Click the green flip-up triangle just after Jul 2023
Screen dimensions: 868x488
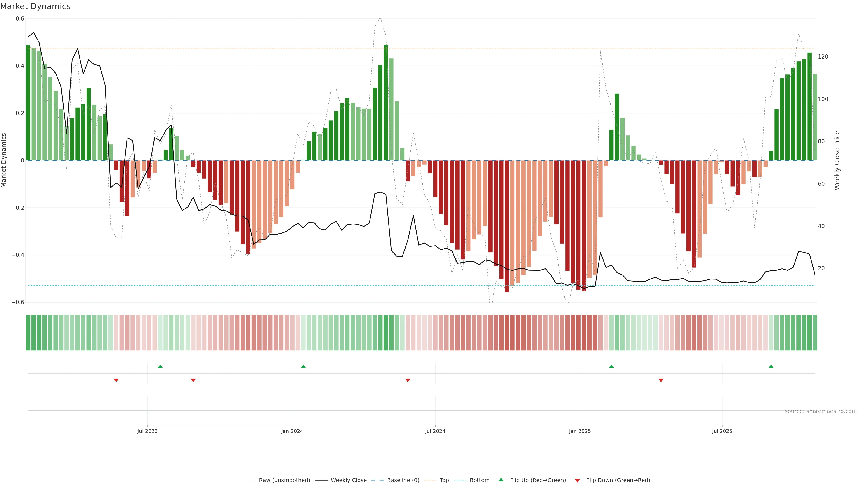[160, 366]
